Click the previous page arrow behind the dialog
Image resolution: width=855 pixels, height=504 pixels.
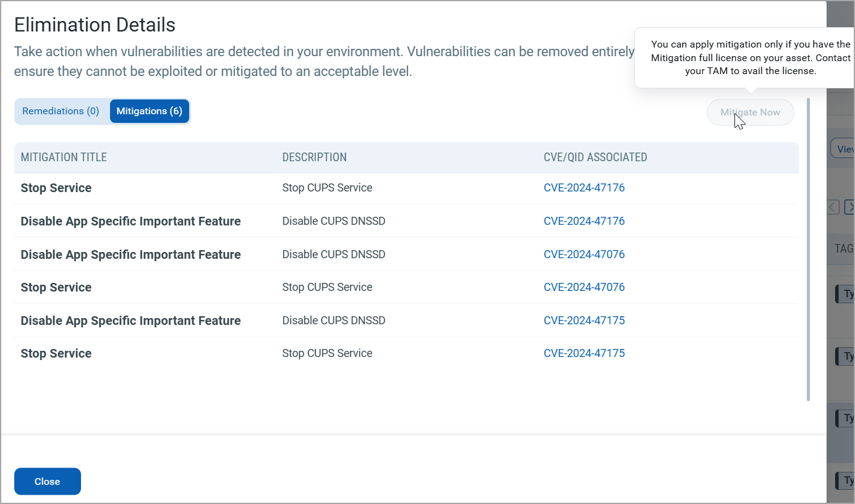833,207
